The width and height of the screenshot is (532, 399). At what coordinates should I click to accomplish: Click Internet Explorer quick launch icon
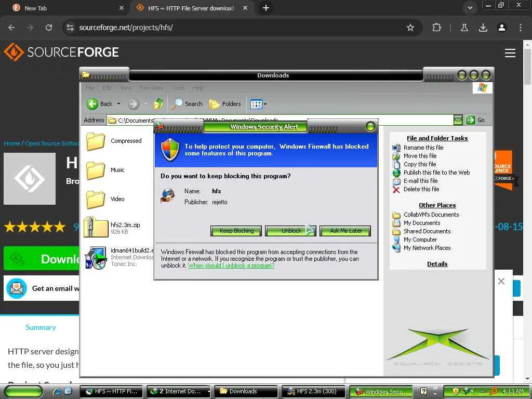tap(57, 392)
